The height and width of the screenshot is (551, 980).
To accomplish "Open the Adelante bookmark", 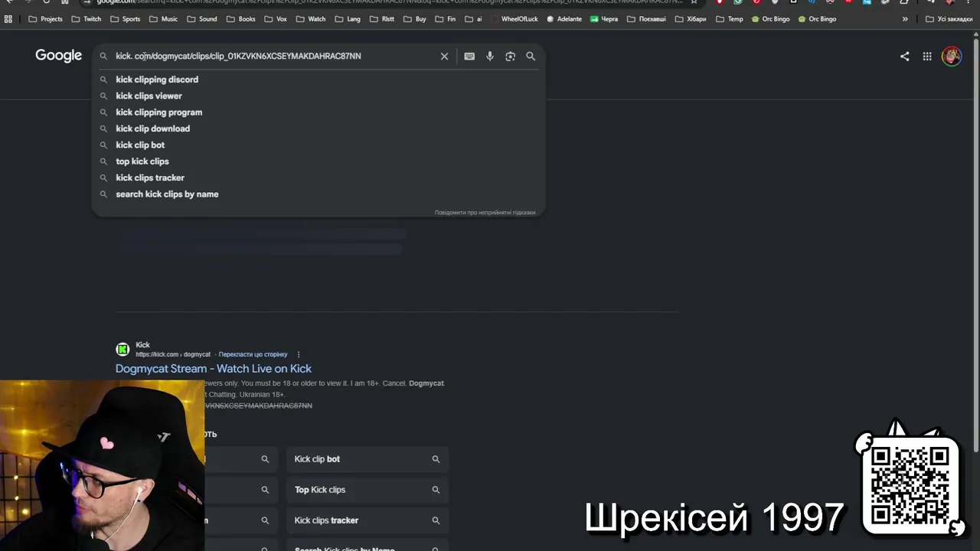I will point(563,19).
